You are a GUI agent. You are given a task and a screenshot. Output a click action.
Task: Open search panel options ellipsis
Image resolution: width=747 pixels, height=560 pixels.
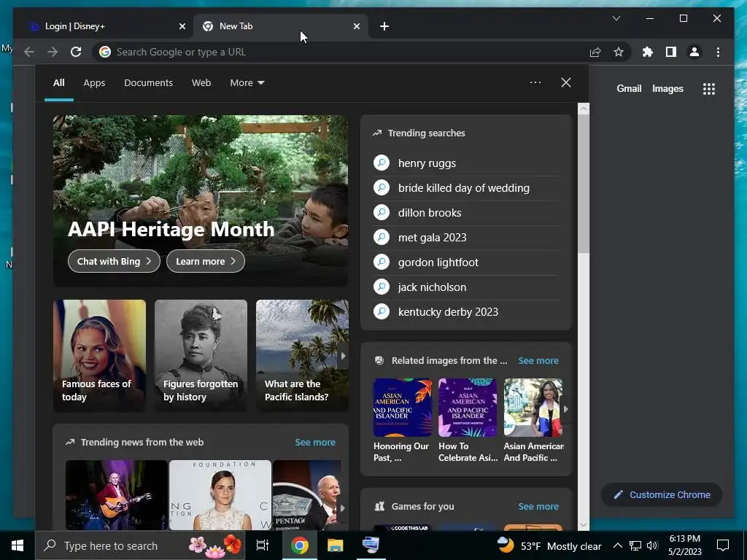pyautogui.click(x=535, y=82)
